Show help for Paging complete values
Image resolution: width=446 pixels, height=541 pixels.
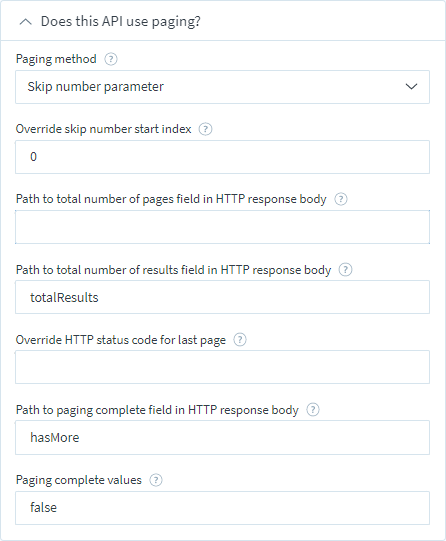(x=156, y=480)
